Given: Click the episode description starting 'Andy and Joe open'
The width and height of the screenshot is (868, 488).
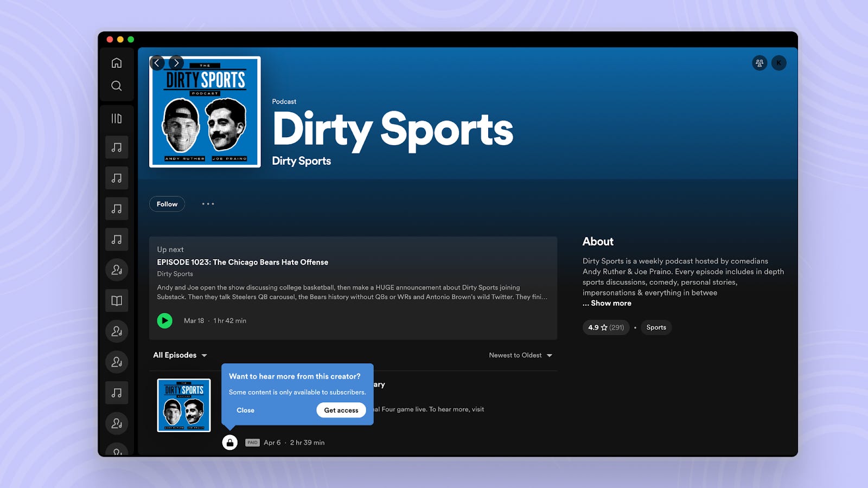Looking at the screenshot, I should point(352,292).
